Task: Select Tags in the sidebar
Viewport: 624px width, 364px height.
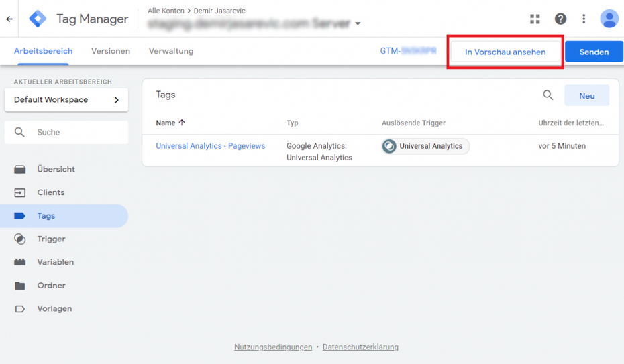Action: point(64,216)
